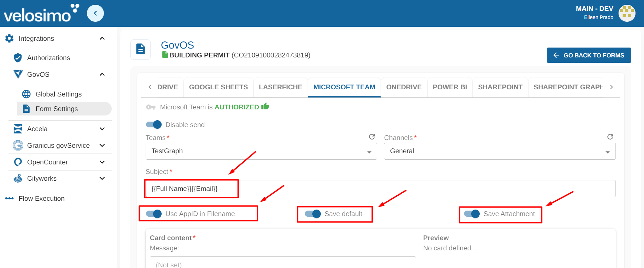The image size is (644, 268).
Task: Click the GovOS page title link
Action: 177,45
